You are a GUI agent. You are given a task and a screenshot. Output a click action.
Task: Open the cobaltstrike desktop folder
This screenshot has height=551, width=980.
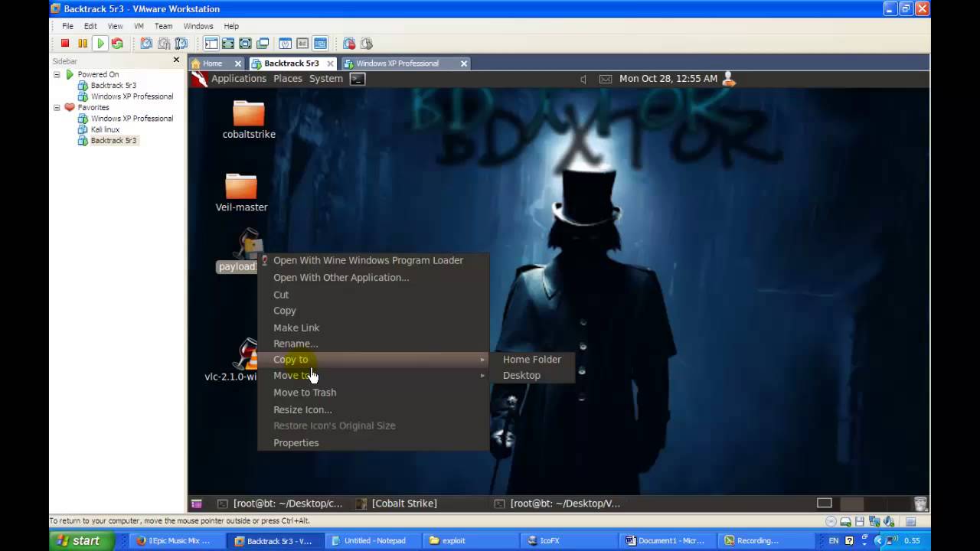tap(249, 119)
